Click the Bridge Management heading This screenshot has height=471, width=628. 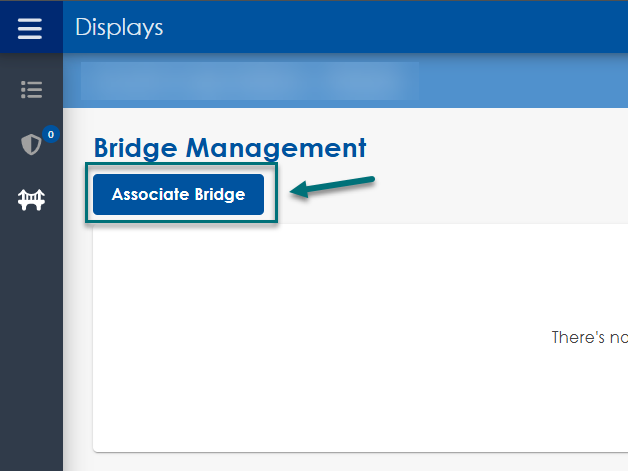pos(230,148)
